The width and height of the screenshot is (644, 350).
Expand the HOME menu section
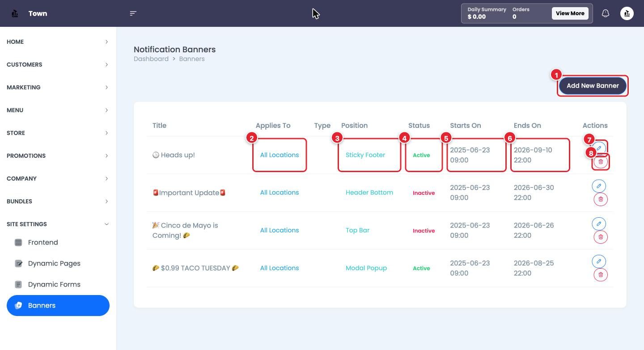[58, 42]
